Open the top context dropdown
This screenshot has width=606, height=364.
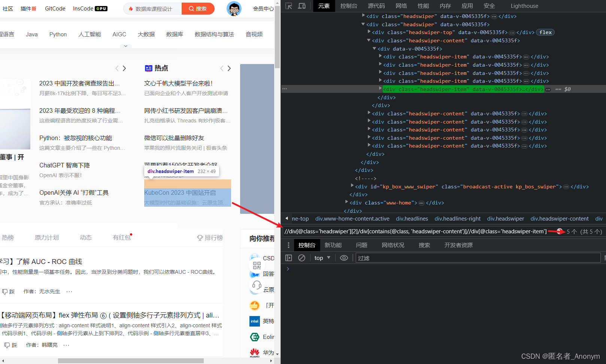click(322, 258)
